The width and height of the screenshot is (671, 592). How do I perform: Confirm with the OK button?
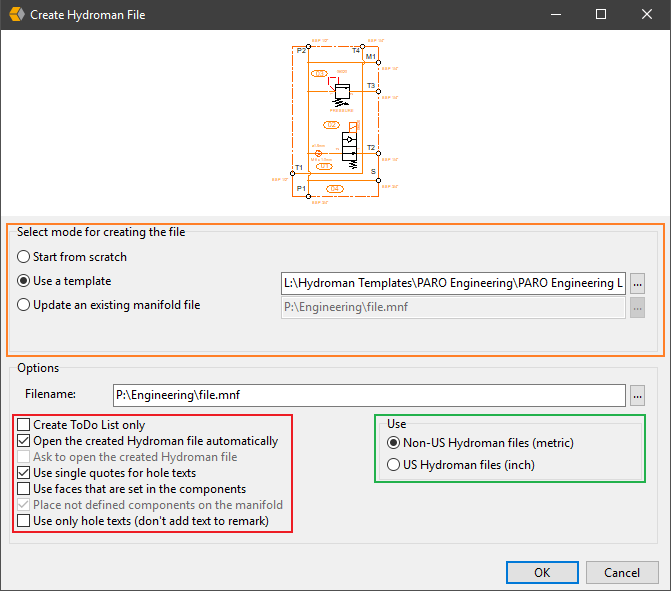point(542,572)
